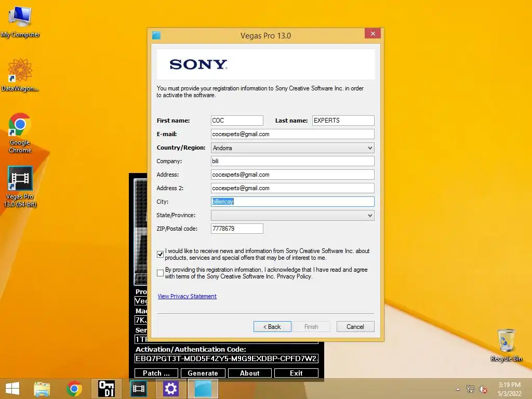The image size is (532, 399).
Task: Click the Back button
Action: pos(272,327)
